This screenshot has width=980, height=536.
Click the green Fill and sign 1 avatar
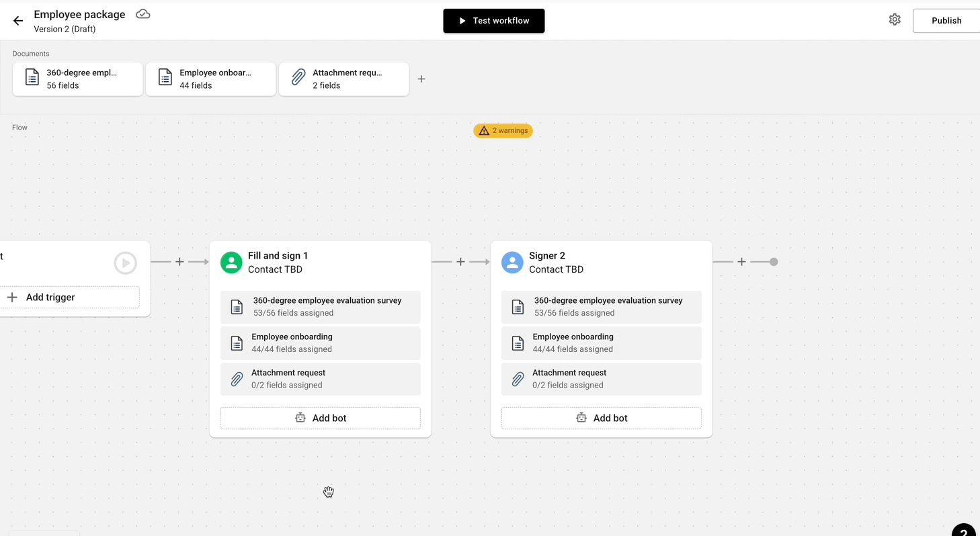(x=231, y=263)
